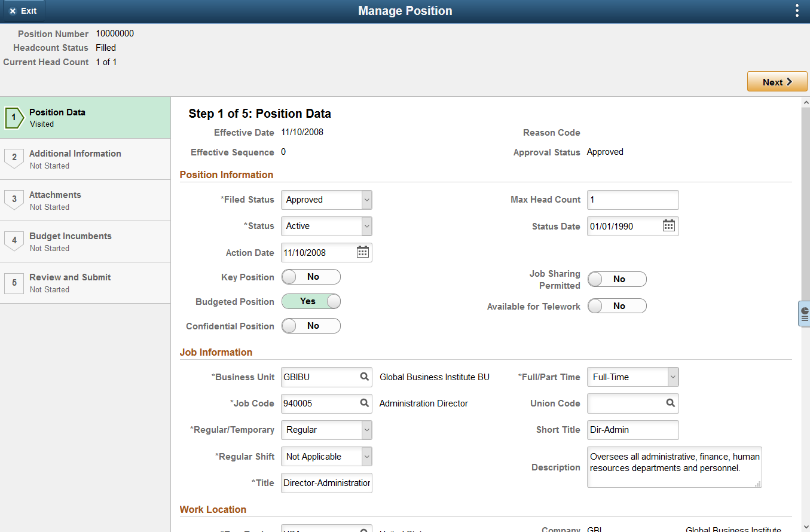Click the 'Manage Position' page title
The image size is (810, 532).
point(405,11)
